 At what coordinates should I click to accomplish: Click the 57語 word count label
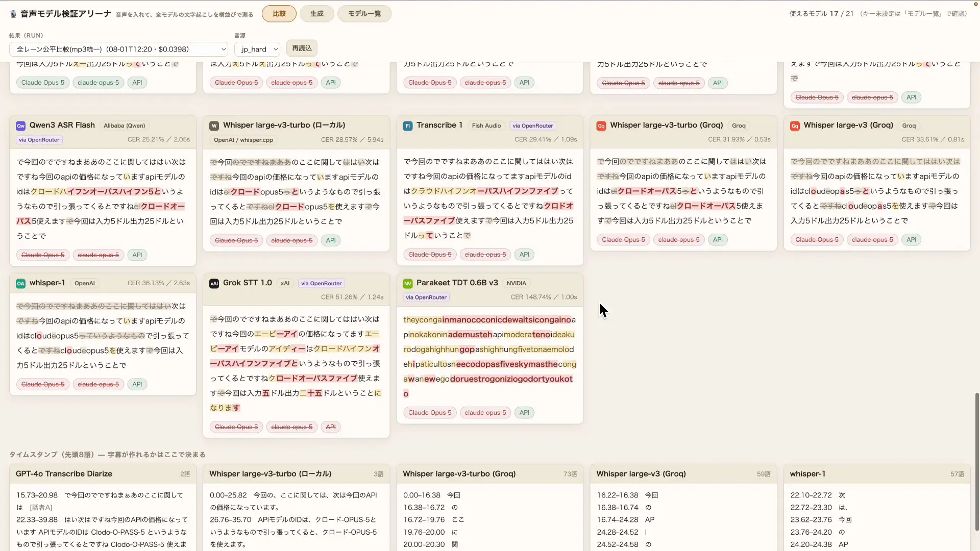pos(957,474)
